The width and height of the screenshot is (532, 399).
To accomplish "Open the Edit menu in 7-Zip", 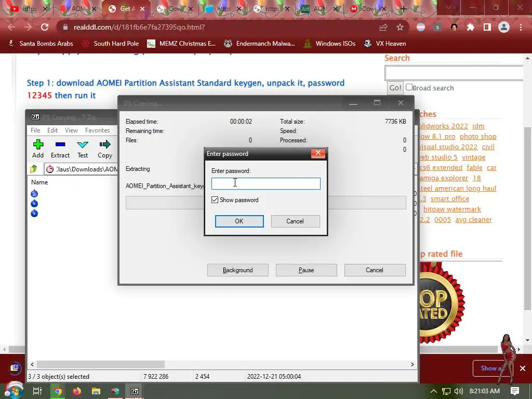I will click(52, 130).
